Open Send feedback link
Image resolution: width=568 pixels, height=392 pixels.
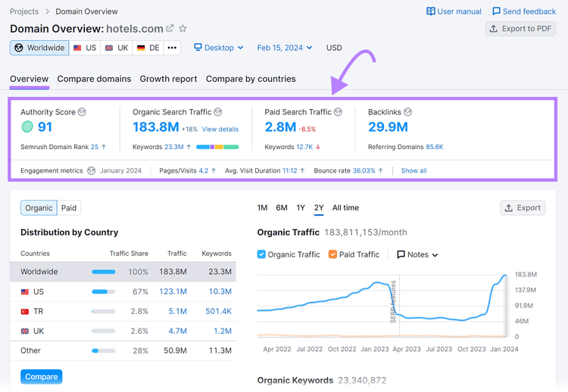[524, 11]
